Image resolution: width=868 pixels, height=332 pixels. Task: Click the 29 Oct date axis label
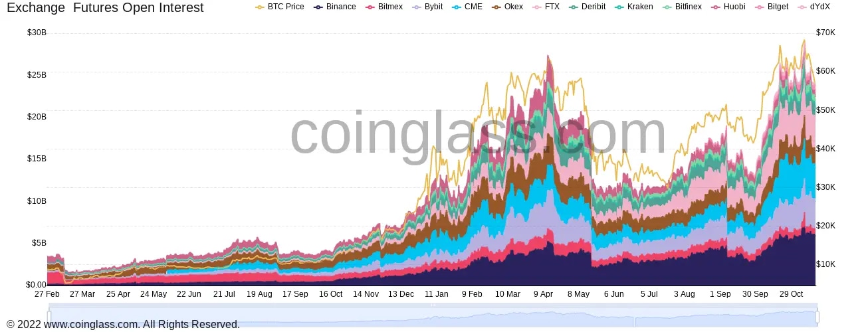coord(790,293)
